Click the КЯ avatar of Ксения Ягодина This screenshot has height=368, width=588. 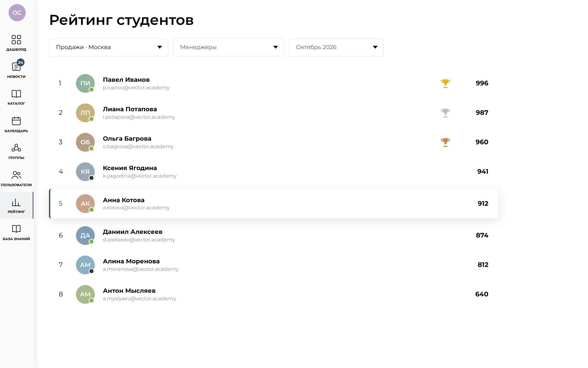click(85, 172)
